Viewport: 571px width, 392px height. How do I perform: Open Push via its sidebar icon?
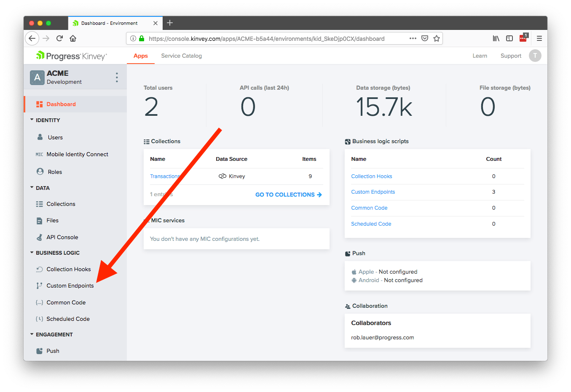click(x=40, y=351)
